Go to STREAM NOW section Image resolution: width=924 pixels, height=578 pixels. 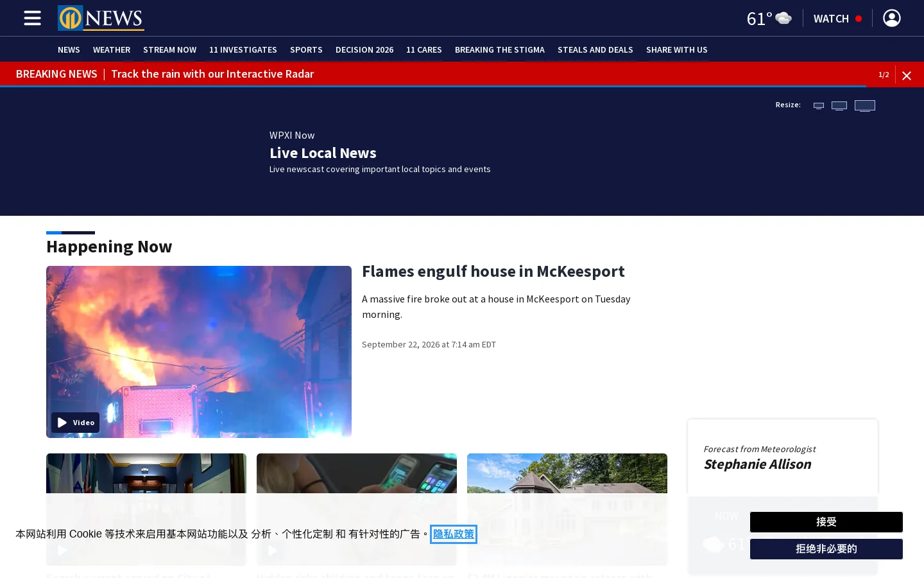point(169,49)
